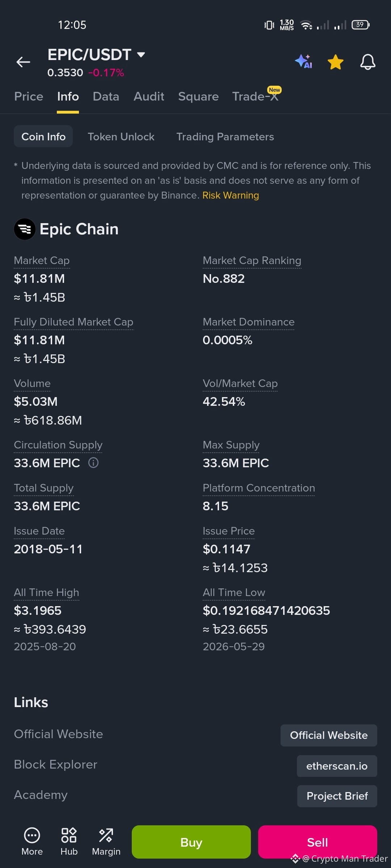
Task: Select the Trading Parameters sub-tab
Action: tap(225, 137)
